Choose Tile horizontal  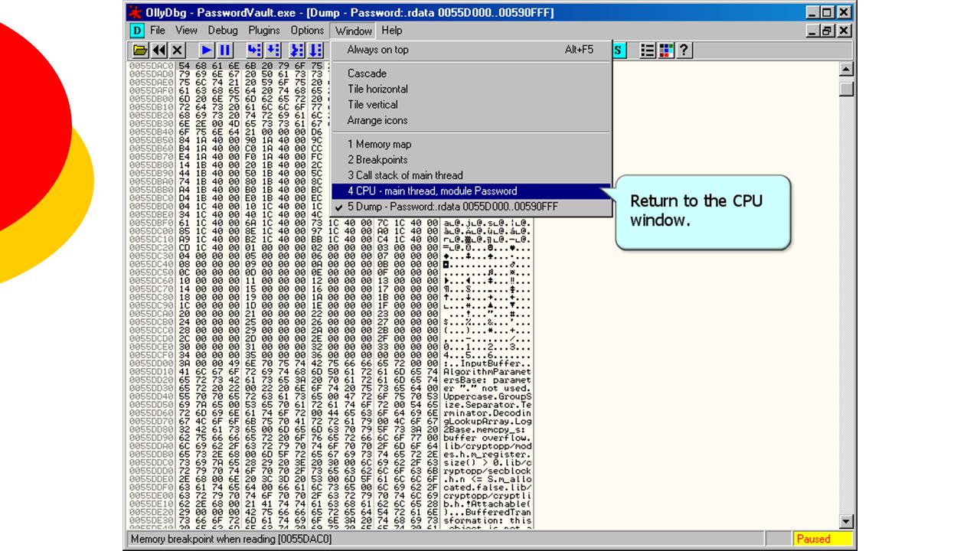[x=472, y=89]
